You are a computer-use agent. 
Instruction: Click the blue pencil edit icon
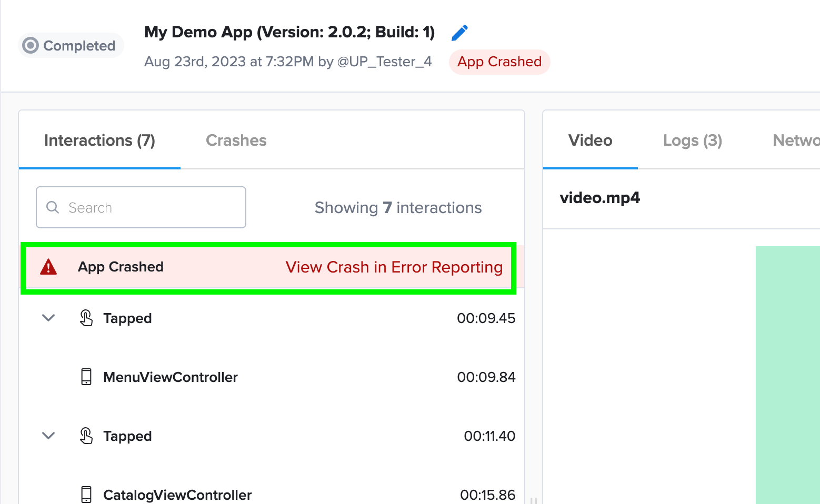coord(459,33)
